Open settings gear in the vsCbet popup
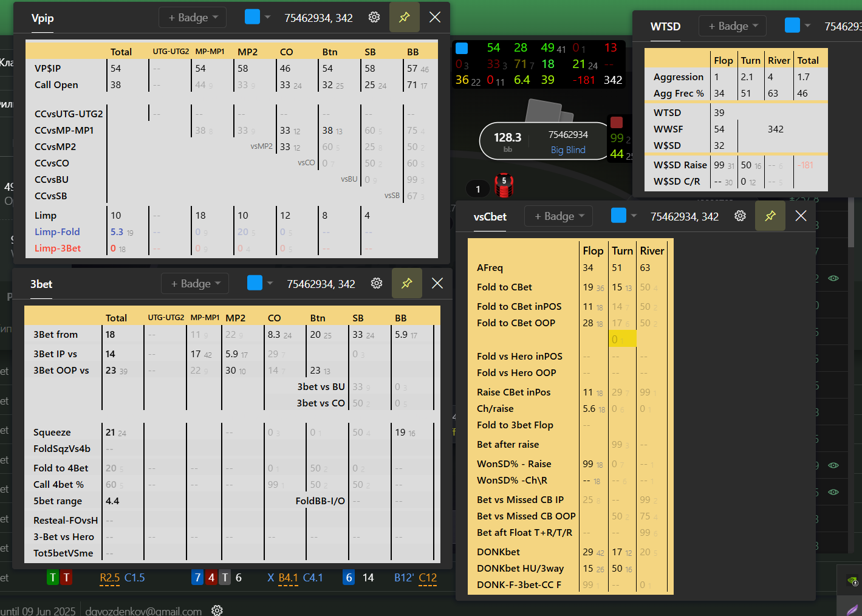This screenshot has height=616, width=862. (740, 216)
